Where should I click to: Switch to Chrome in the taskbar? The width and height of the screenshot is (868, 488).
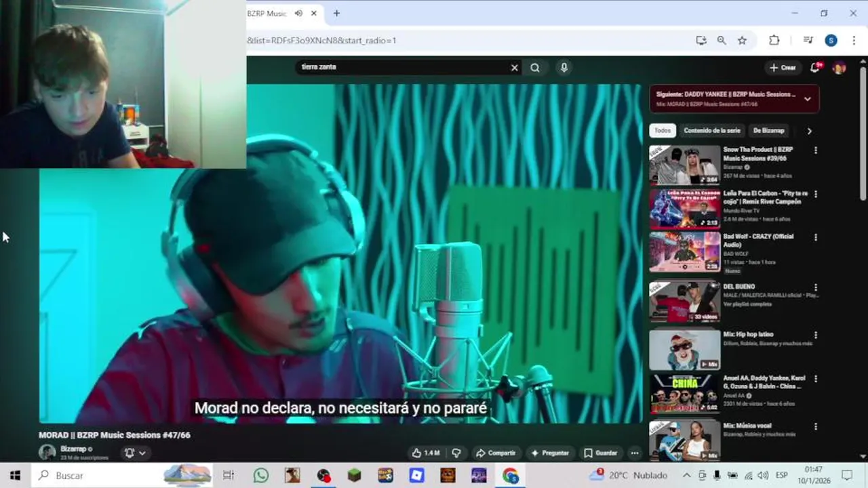[510, 476]
